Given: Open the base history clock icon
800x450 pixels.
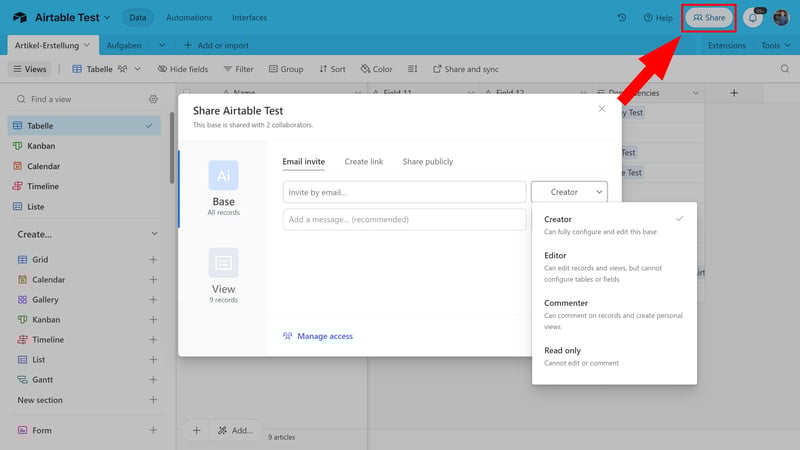Looking at the screenshot, I should pos(621,17).
